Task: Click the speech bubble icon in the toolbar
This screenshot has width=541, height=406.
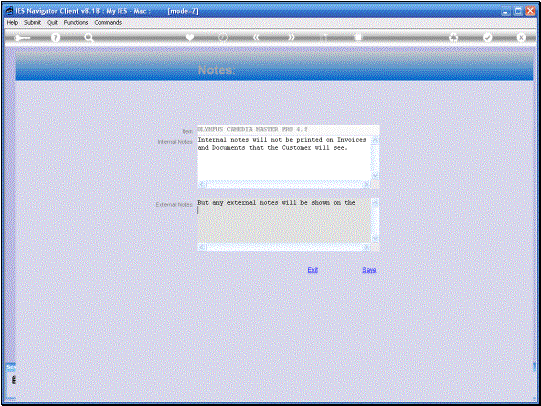Action: pyautogui.click(x=223, y=38)
